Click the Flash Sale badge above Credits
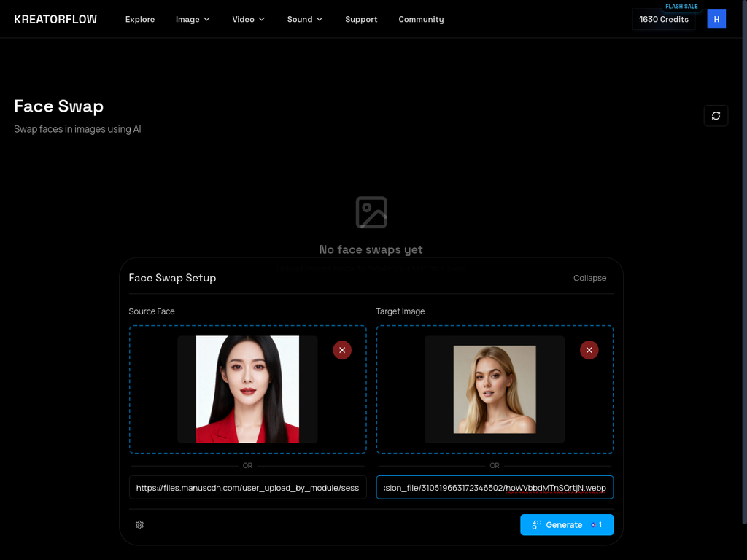 pos(681,6)
